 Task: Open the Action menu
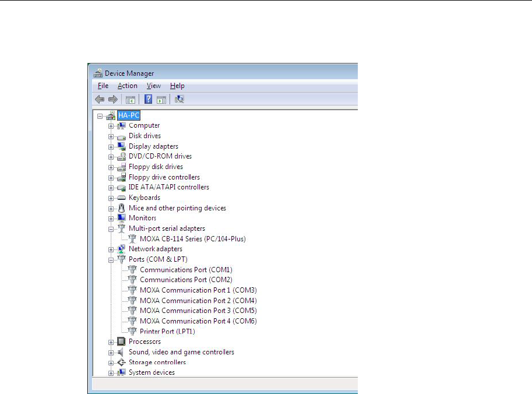point(128,86)
